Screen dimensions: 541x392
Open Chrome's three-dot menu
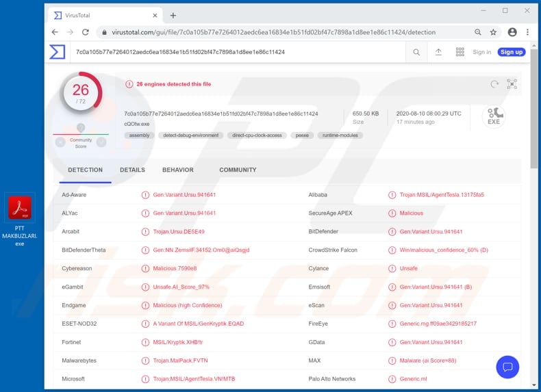tap(527, 32)
